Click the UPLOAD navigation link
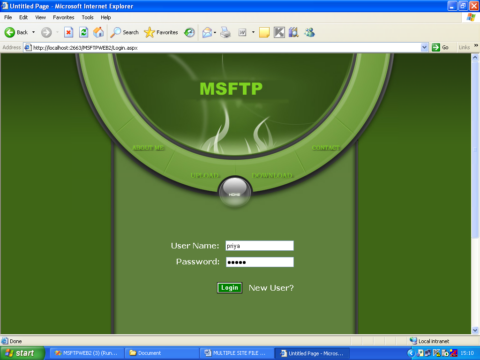This screenshot has width=480, height=360. click(x=205, y=175)
